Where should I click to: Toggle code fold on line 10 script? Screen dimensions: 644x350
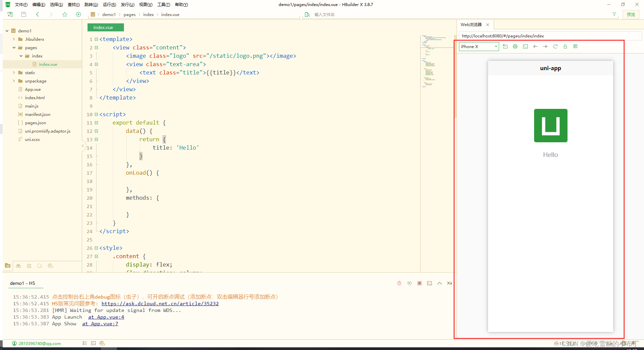(x=96, y=114)
